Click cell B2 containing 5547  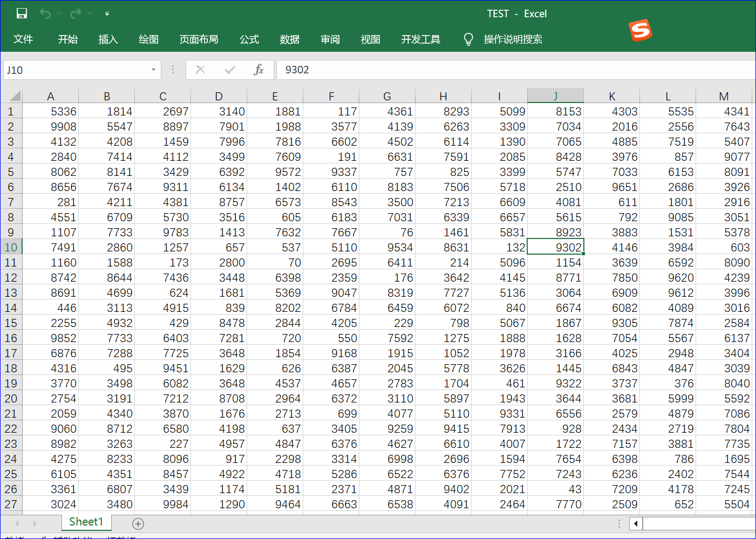(x=107, y=126)
